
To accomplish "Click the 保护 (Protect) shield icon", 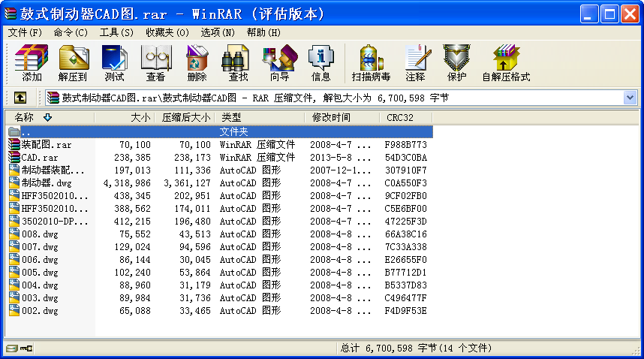I will click(x=456, y=63).
